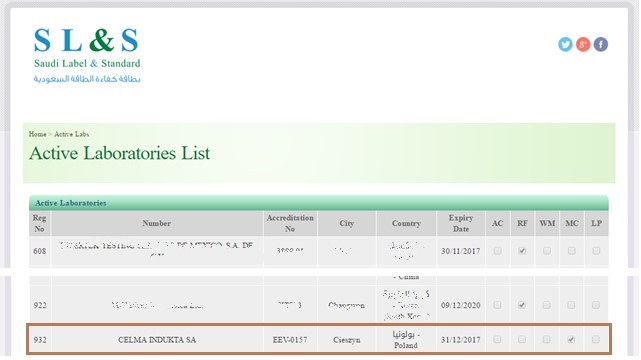The height and width of the screenshot is (360, 641).
Task: Toggle AC checkbox for row 922
Action: [497, 305]
